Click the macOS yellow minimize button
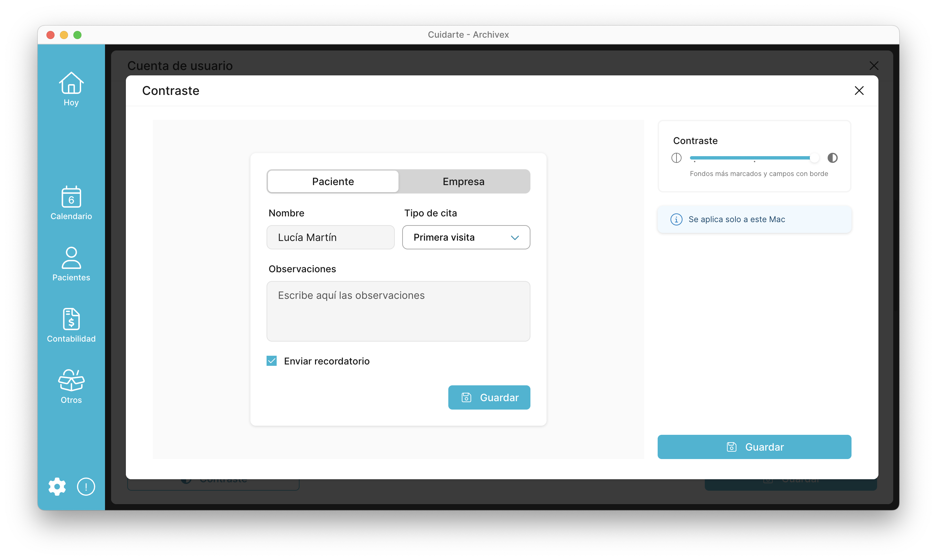 pyautogui.click(x=64, y=35)
